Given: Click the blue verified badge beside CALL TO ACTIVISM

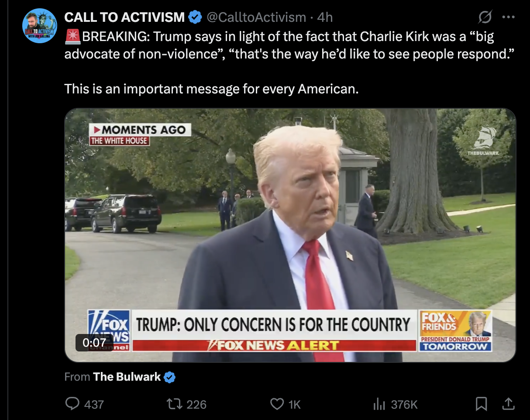Looking at the screenshot, I should (x=195, y=17).
